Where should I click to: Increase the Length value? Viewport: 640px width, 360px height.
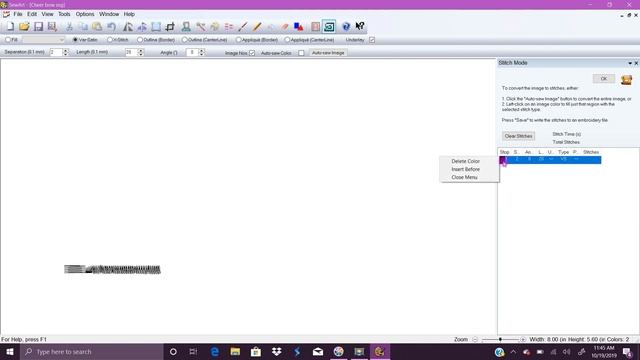pyautogui.click(x=140, y=51)
